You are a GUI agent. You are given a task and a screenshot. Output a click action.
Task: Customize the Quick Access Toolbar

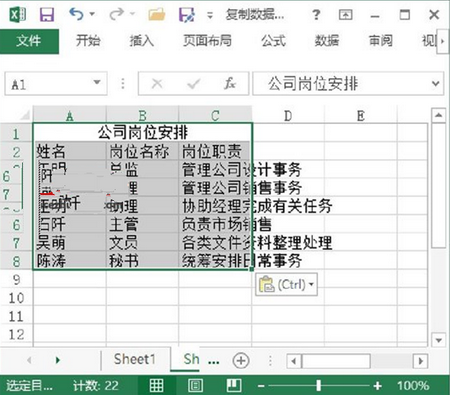pyautogui.click(x=210, y=15)
